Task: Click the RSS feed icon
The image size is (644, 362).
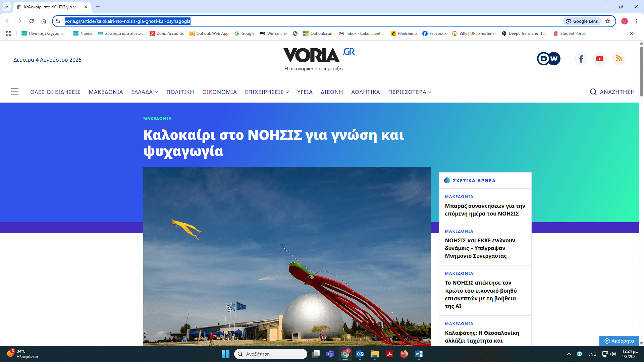Action: click(x=619, y=59)
